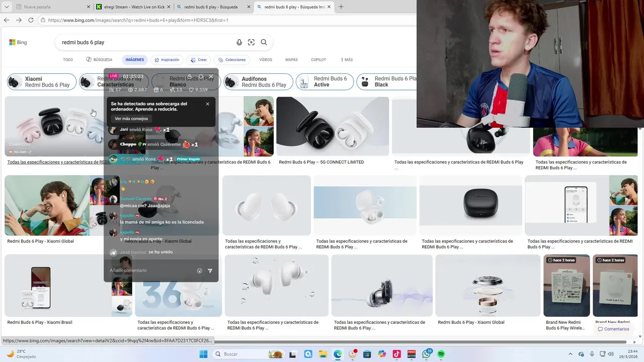Screen dimensions: 644x362
Task: Select the Audífonos Redmi Buds 6 Play chip
Action: click(258, 82)
